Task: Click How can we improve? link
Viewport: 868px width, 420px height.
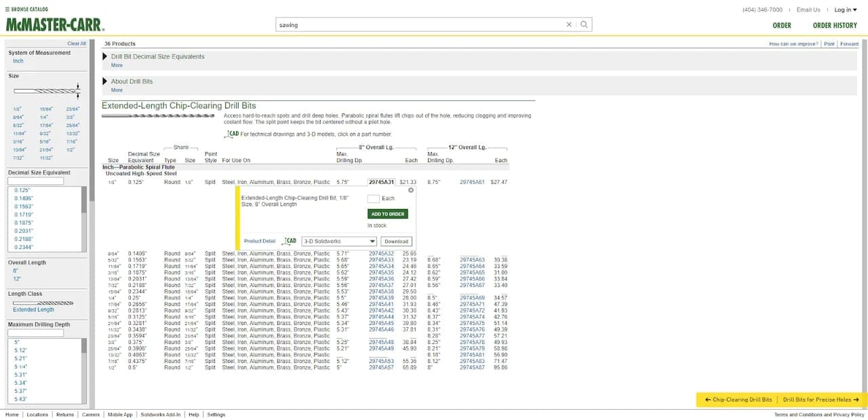Action: point(794,43)
